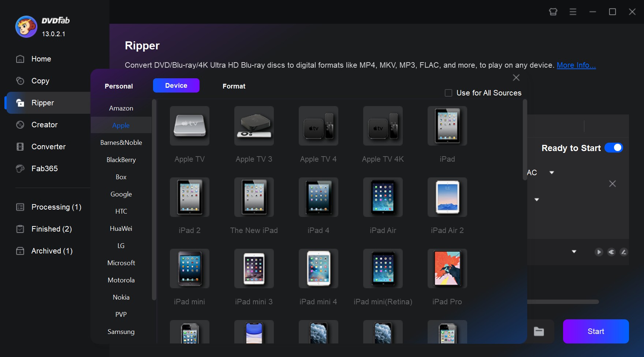Select Box in the brand list
The width and height of the screenshot is (644, 357).
click(121, 177)
